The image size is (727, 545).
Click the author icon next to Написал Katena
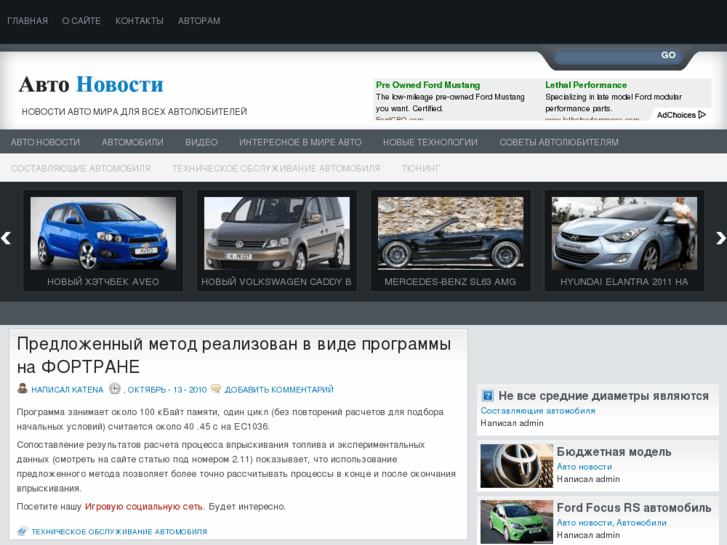point(22,389)
